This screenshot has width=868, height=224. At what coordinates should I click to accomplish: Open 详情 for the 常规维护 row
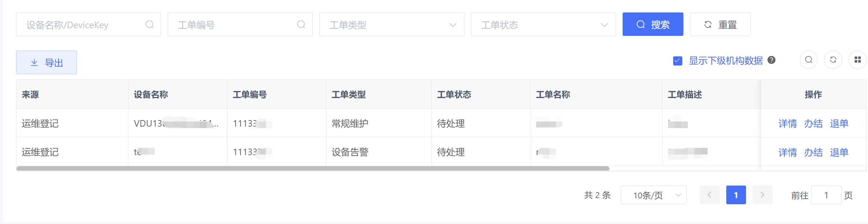[787, 124]
